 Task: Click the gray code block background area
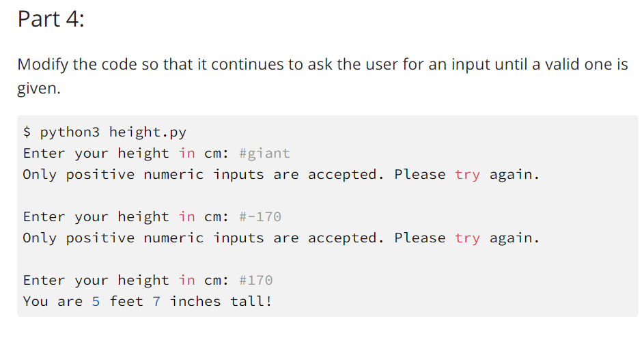(327, 216)
